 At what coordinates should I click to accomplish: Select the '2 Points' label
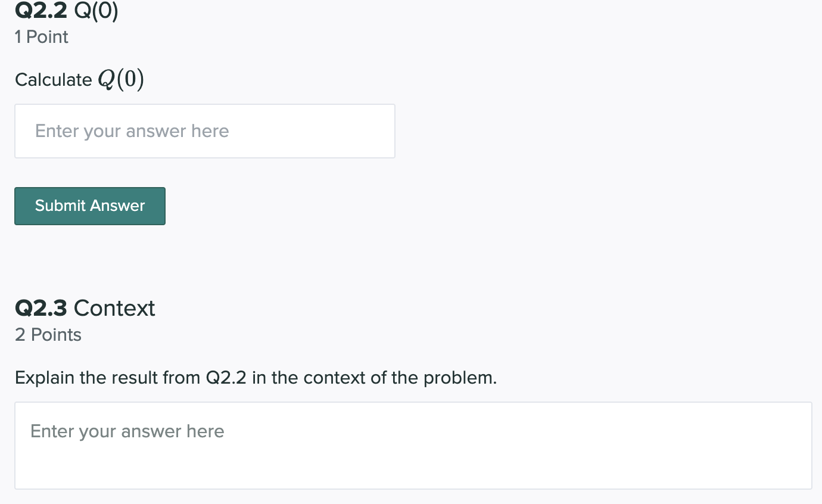tap(48, 335)
